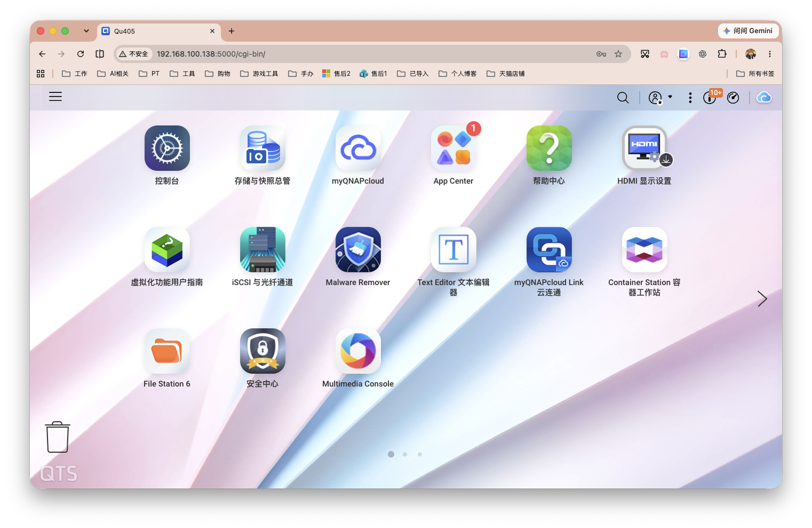Click the cloud icon in QTS toolbar
Screen dimensions: 812x528
click(764, 98)
